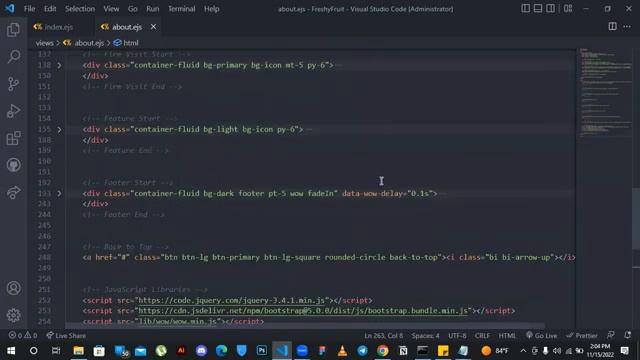Expand folded footer div code block
The width and height of the screenshot is (640, 360).
pyautogui.click(x=59, y=193)
